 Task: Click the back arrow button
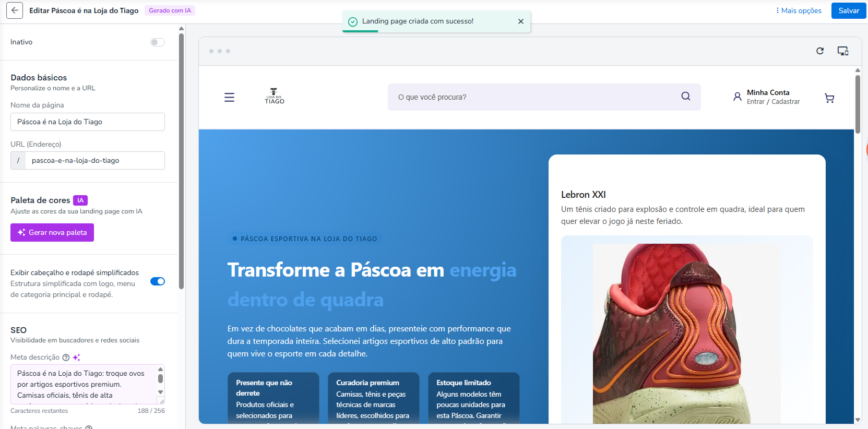15,10
